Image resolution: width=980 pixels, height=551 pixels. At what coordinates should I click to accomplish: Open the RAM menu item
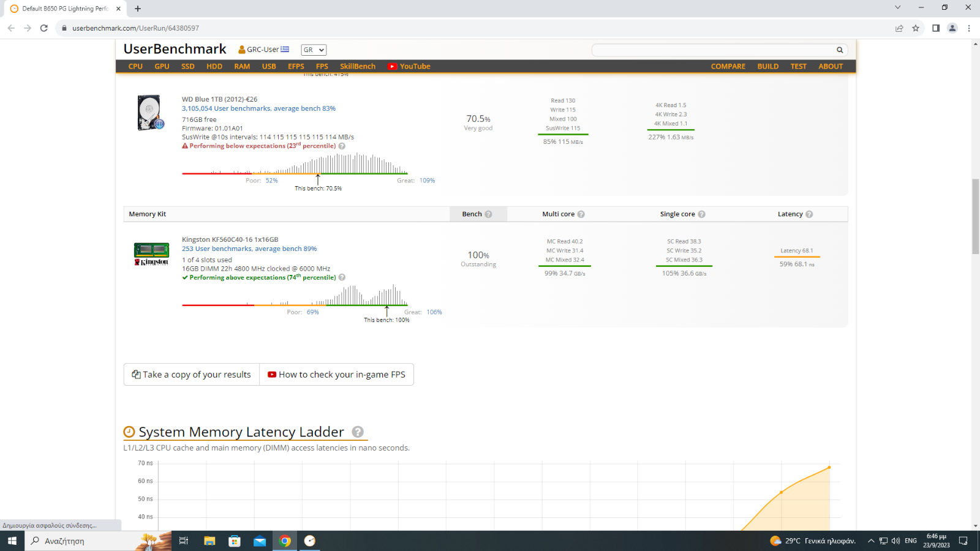(242, 66)
